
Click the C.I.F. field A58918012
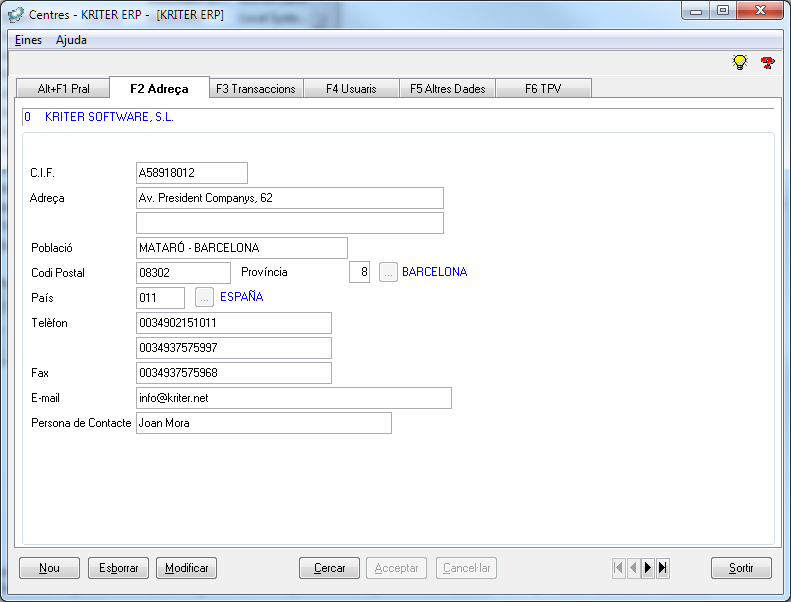click(x=192, y=173)
